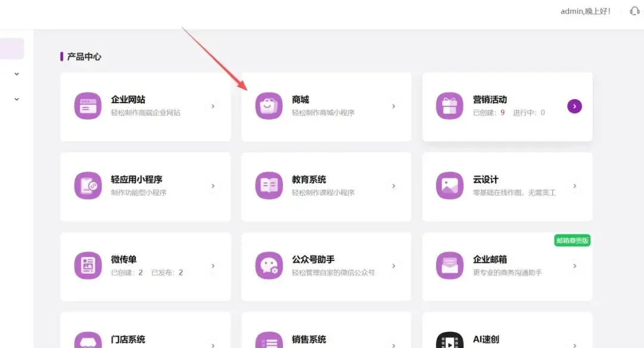644x348 pixels.
Task: Click the 微传单 flyer icon
Action: 88,266
